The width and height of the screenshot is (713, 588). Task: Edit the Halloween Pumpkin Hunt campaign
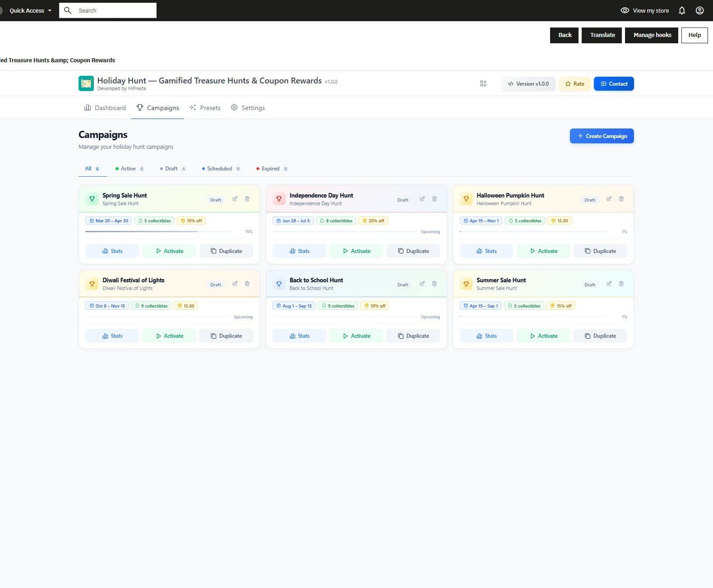(x=609, y=199)
